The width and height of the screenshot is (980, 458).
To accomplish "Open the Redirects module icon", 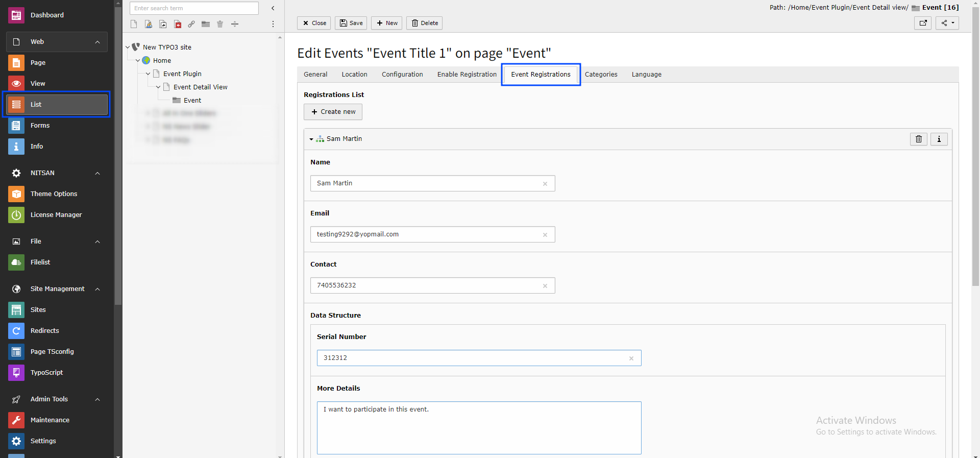I will point(16,331).
